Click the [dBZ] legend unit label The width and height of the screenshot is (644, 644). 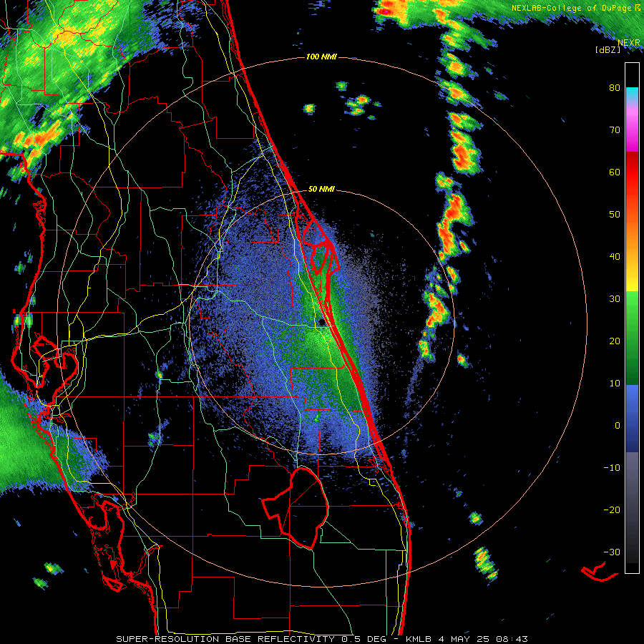(x=608, y=49)
